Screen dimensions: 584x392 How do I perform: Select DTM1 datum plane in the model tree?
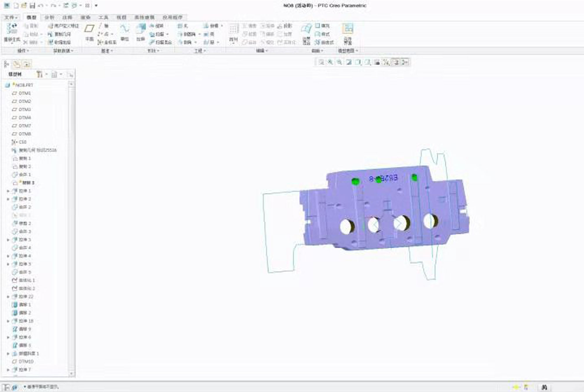(x=21, y=93)
